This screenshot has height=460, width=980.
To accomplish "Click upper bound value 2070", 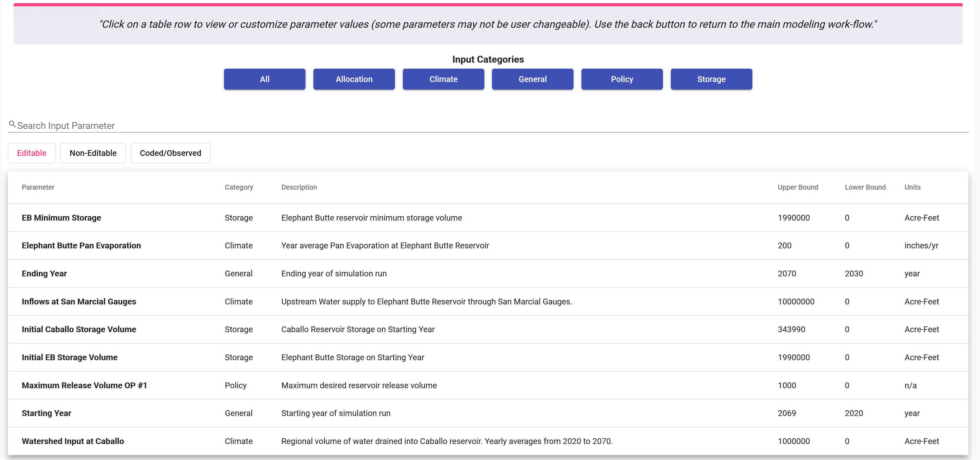I will [x=787, y=274].
